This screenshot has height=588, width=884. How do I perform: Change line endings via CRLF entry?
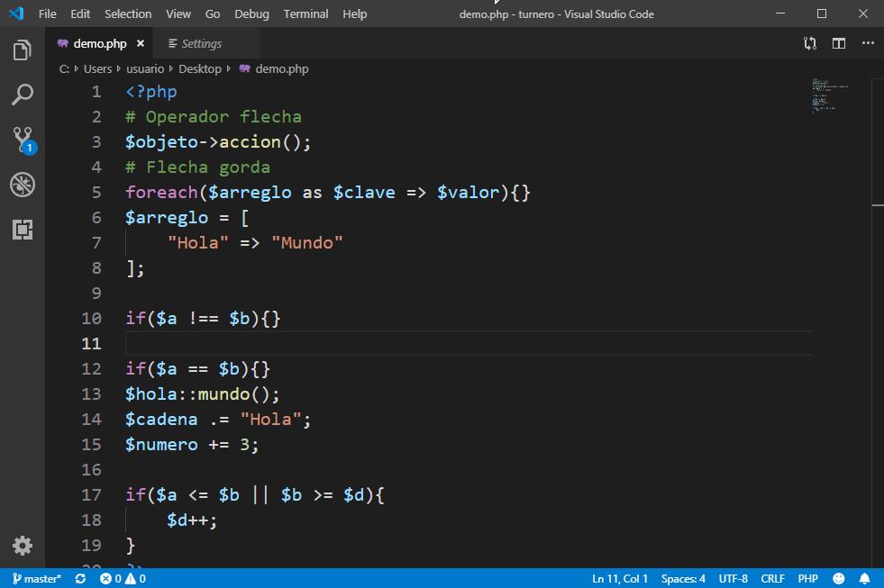tap(772, 578)
